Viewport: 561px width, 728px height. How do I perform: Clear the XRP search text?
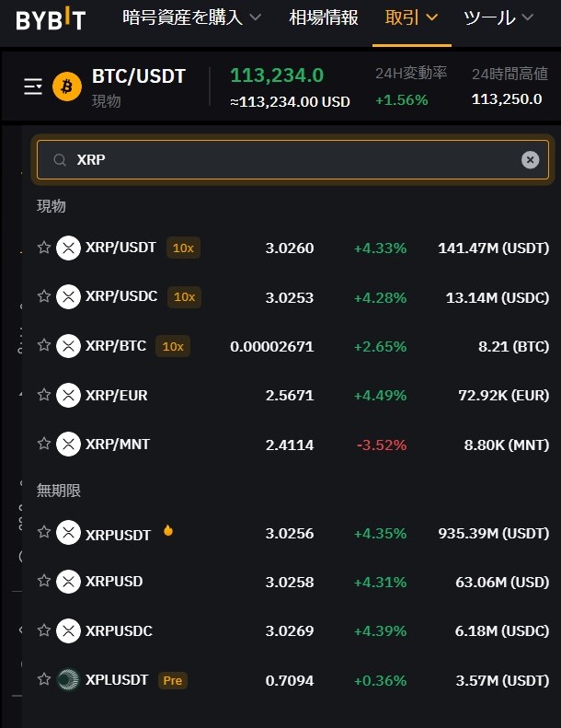pyautogui.click(x=530, y=160)
